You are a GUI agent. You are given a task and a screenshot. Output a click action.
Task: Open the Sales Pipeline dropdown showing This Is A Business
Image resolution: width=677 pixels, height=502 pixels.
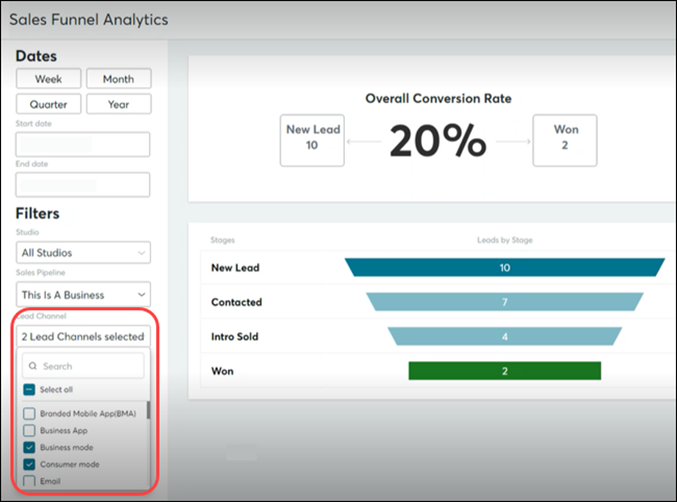(83, 294)
